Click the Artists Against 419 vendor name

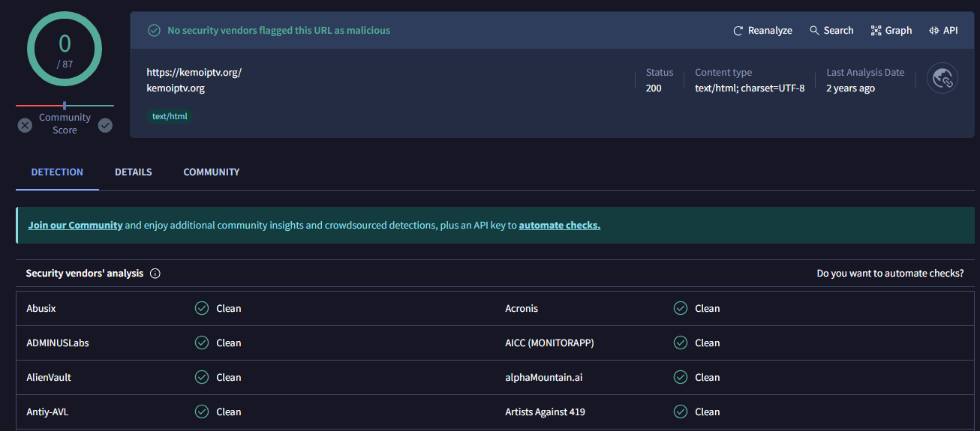tap(545, 412)
